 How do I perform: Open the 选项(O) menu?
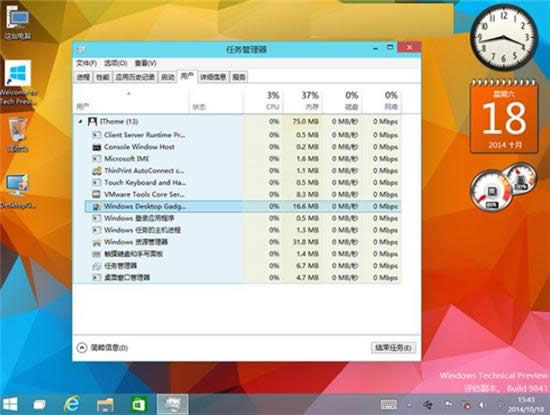116,63
